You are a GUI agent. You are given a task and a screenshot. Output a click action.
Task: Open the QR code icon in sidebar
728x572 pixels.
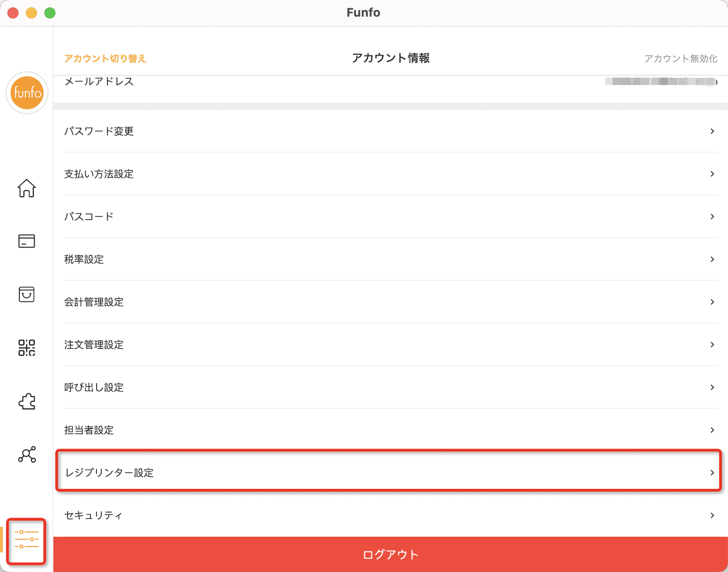pos(26,347)
